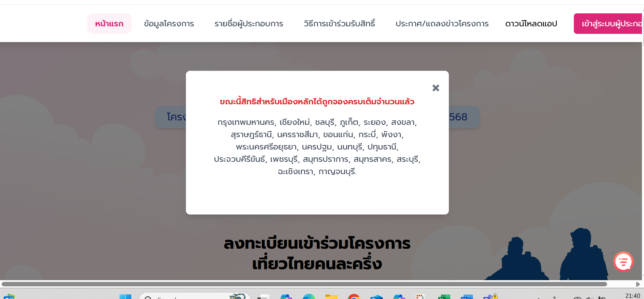Click the heading ลงทะเบียนเข้าร่วมโครงการ
The width and height of the screenshot is (644, 299).
[x=317, y=243]
